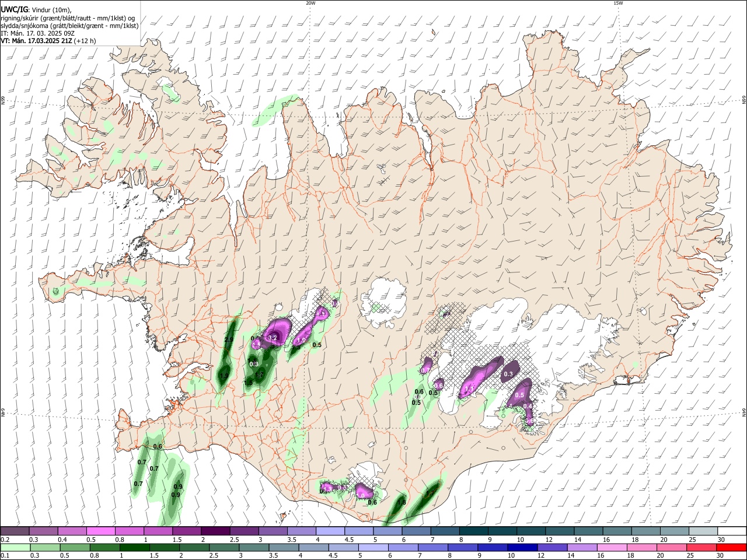Image resolution: width=747 pixels, height=560 pixels.
Task: Pick the palest green first swatch of rain scale
Action: 15,547
